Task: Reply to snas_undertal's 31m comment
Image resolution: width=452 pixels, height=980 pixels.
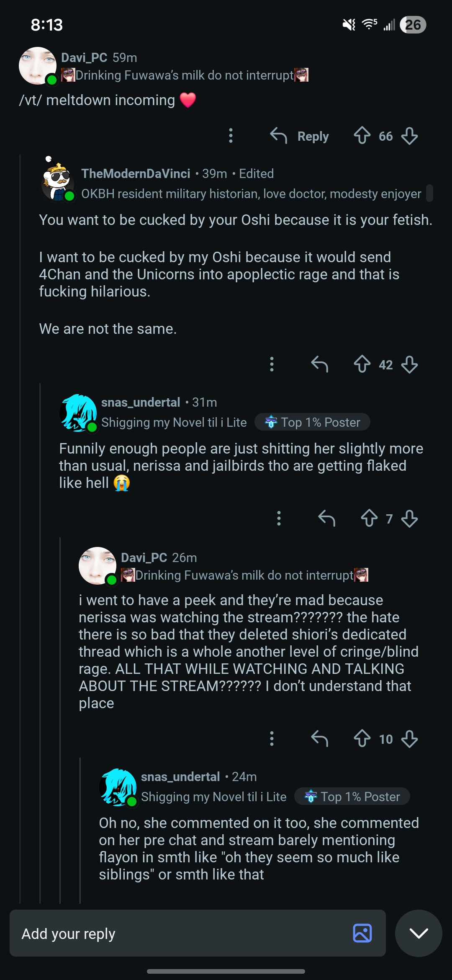Action: (x=326, y=518)
